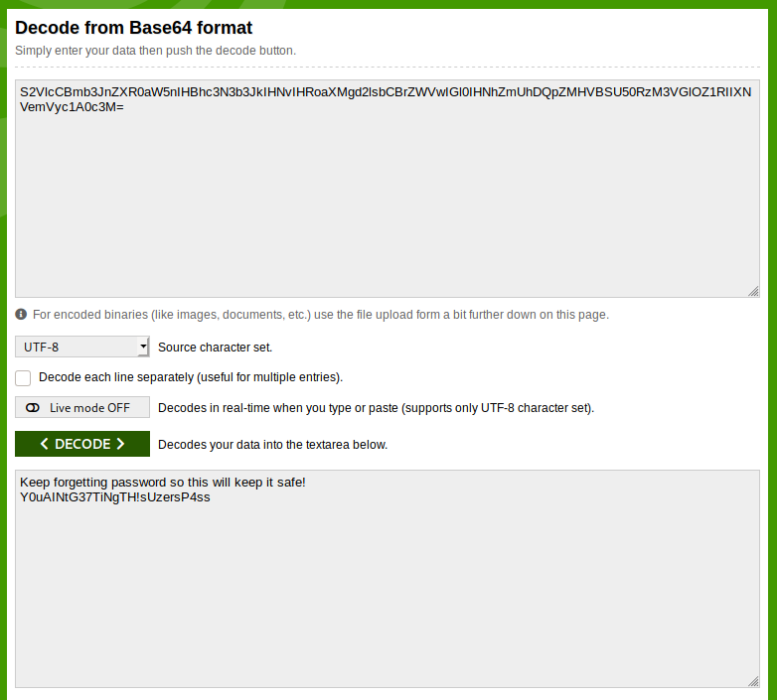The image size is (777, 700).
Task: Grab the resize handle of the decoded output box
Action: 753,682
